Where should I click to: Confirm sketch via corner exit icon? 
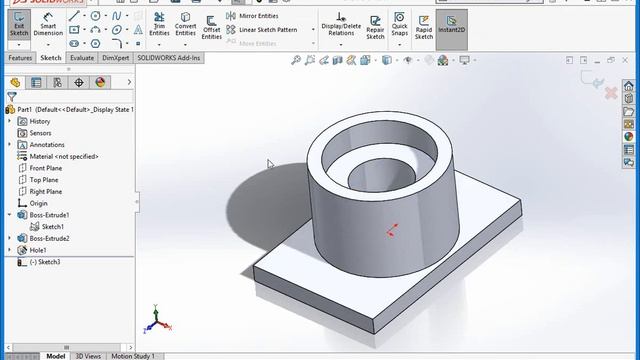(x=592, y=79)
